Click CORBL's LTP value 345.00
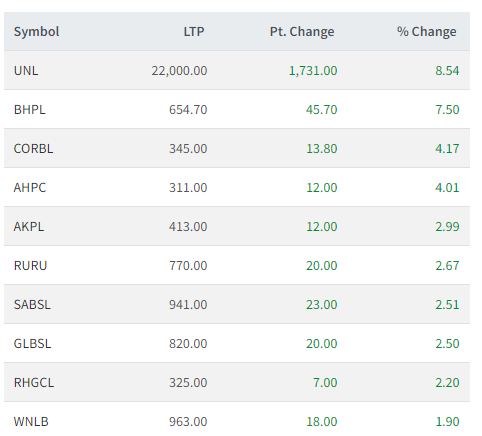482x436 pixels. [x=188, y=149]
